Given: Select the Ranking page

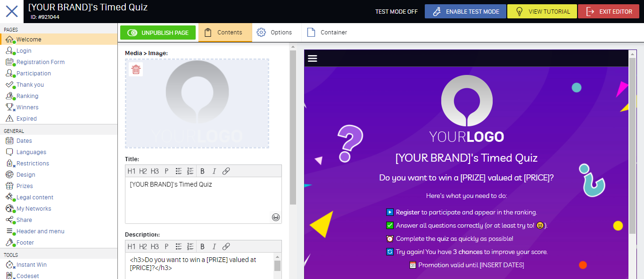Looking at the screenshot, I should [x=28, y=96].
